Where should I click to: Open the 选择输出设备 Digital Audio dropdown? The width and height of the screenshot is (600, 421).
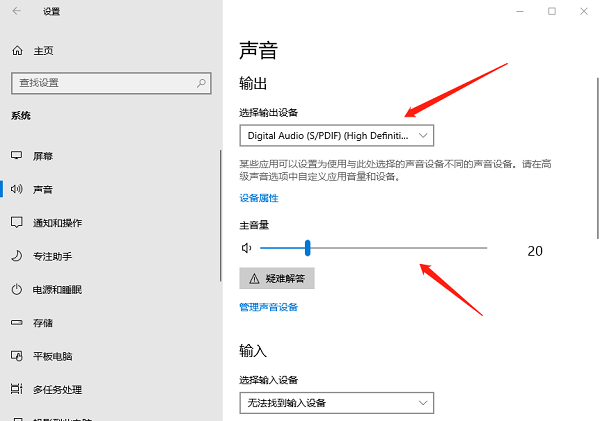337,135
